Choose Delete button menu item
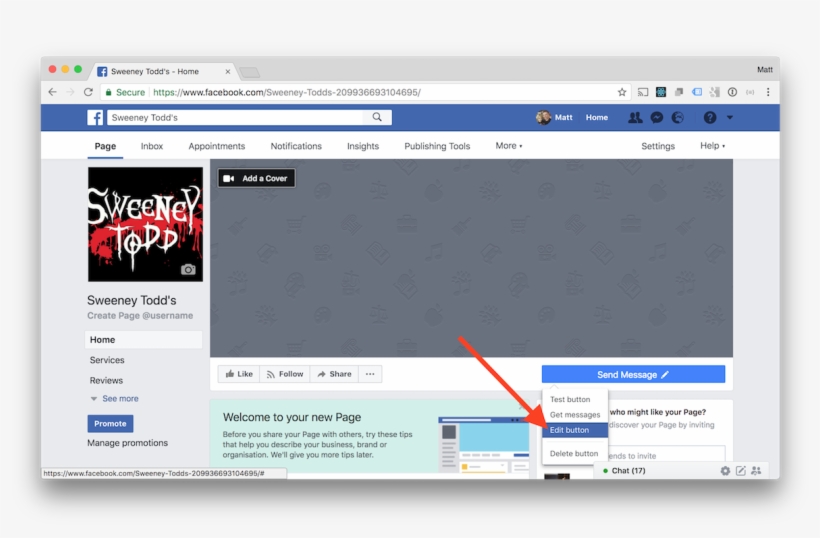This screenshot has width=820, height=538. pyautogui.click(x=575, y=453)
